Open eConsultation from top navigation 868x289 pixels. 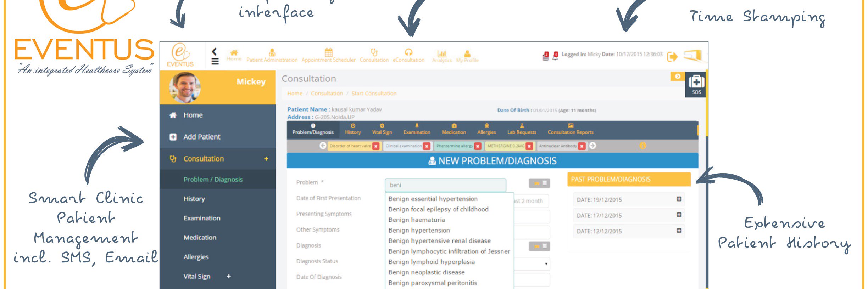408,56
